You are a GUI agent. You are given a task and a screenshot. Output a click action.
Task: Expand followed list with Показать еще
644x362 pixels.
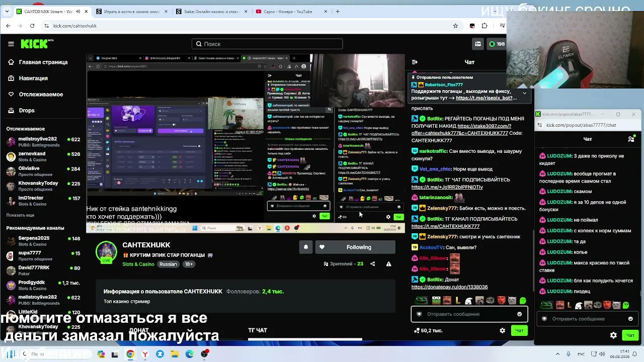tap(20, 215)
